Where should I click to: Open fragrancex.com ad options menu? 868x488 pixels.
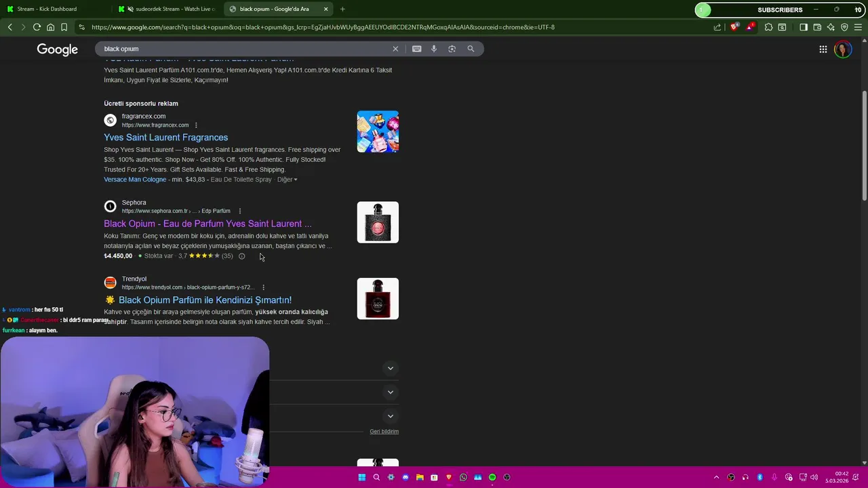coord(196,125)
